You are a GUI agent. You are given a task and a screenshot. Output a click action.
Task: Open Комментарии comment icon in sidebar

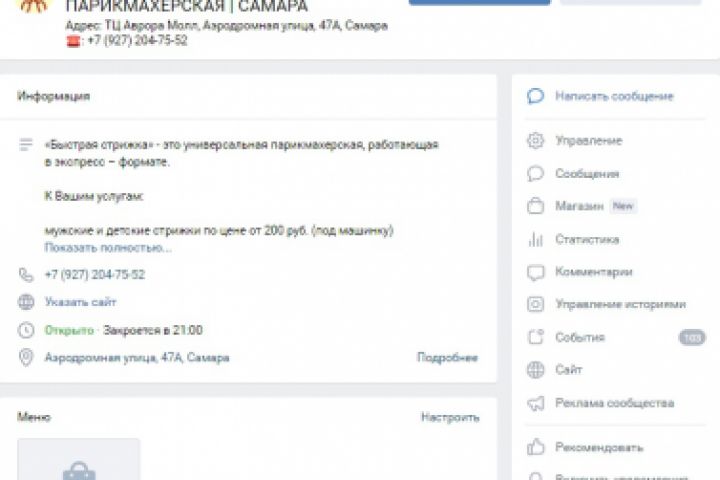pos(535,272)
